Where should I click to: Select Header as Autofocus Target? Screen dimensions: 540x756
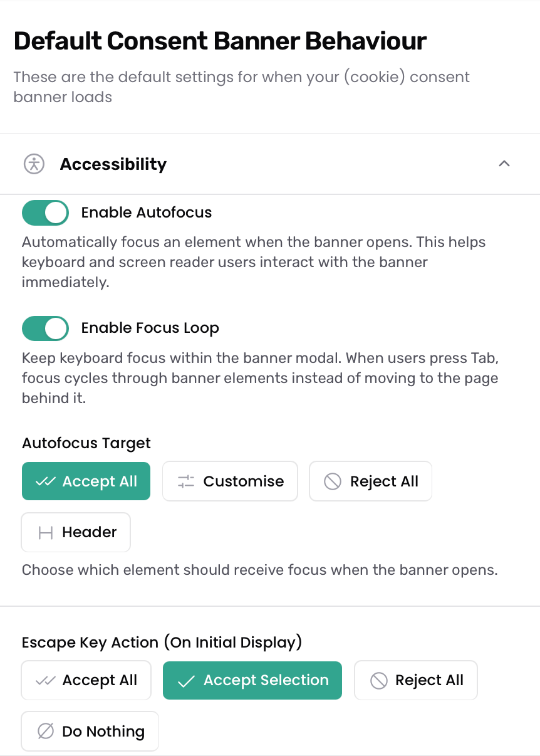point(76,532)
